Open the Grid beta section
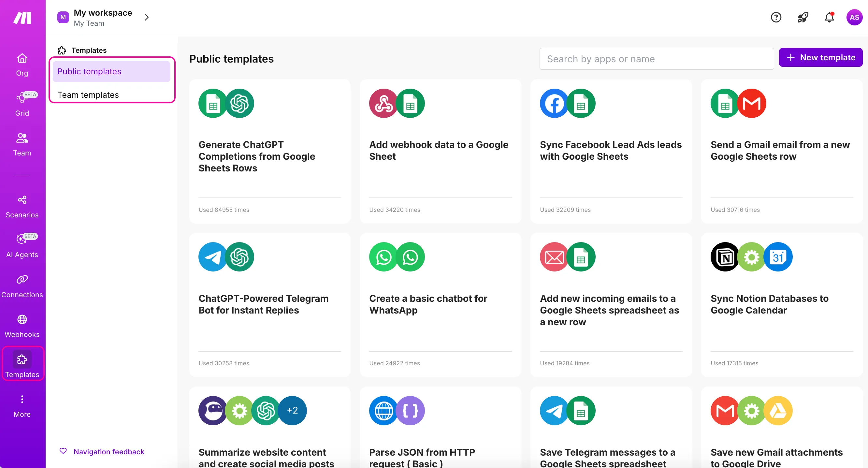Screen dimensions: 868x468 pos(22,104)
